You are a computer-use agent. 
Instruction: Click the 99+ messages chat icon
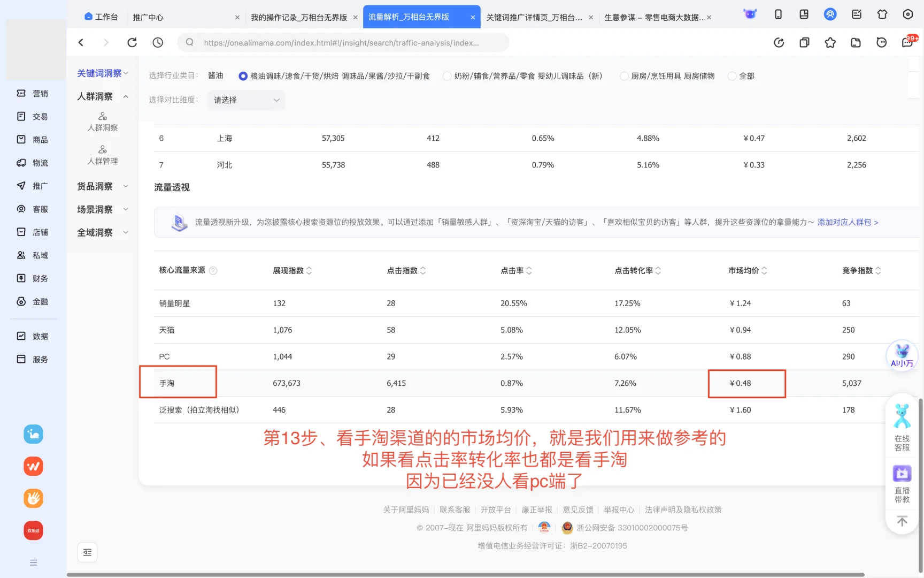pyautogui.click(x=907, y=42)
